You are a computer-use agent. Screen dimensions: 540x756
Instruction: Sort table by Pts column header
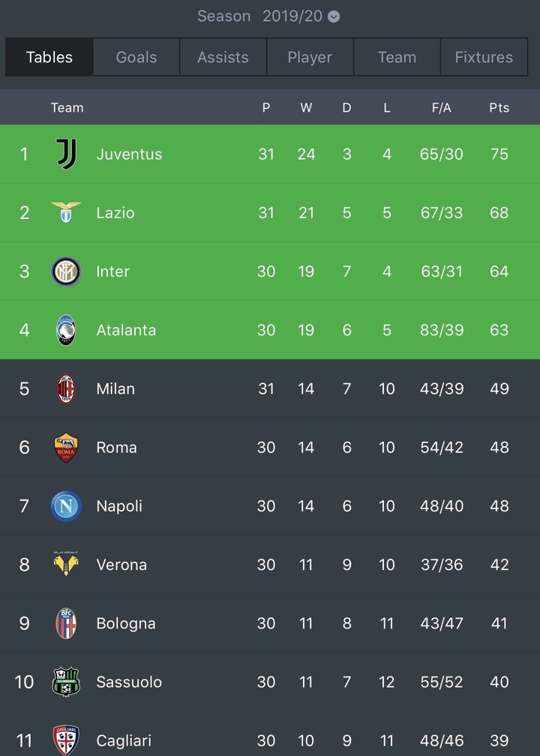pyautogui.click(x=499, y=107)
